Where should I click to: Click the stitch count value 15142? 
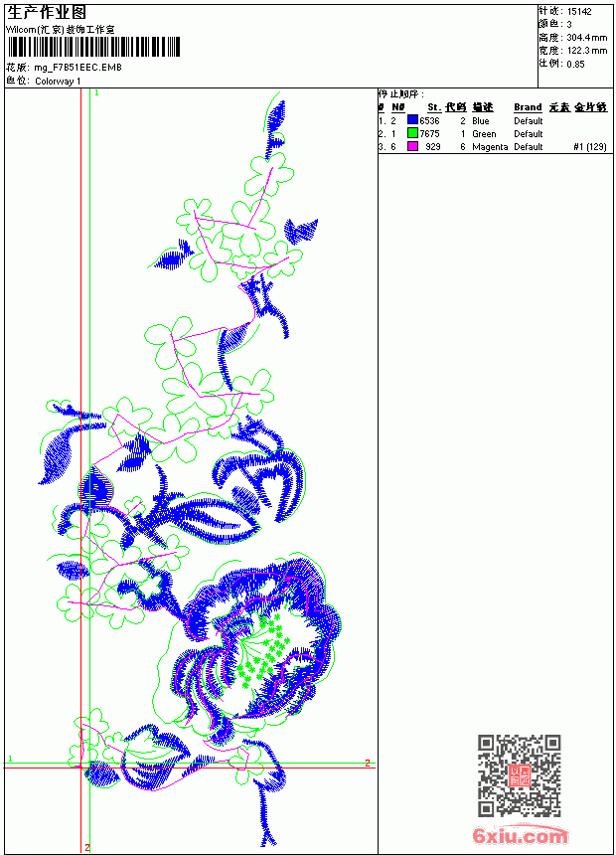click(x=579, y=11)
